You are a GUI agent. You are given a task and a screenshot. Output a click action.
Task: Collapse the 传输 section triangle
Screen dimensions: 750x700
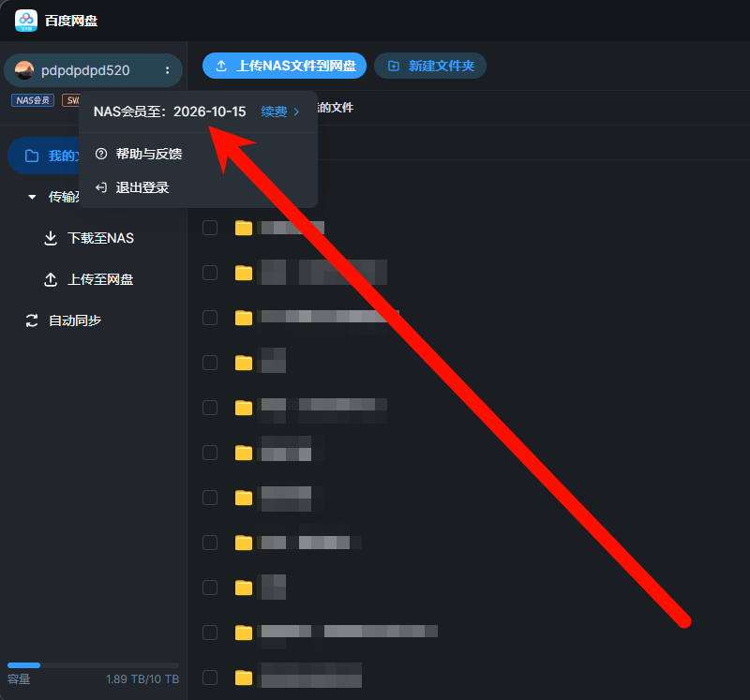(x=32, y=197)
